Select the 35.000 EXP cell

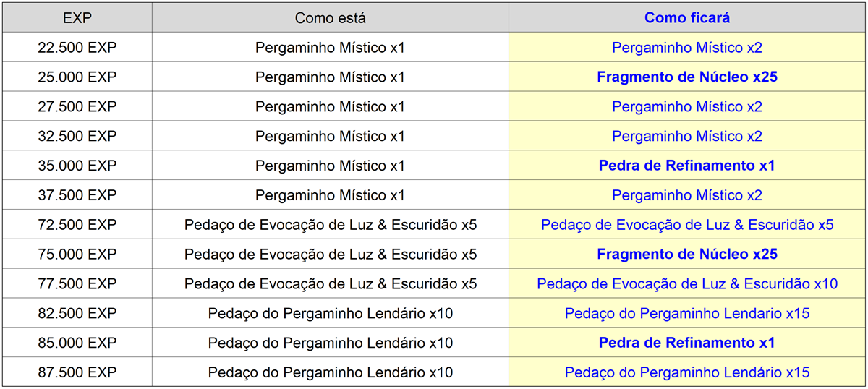pos(77,166)
